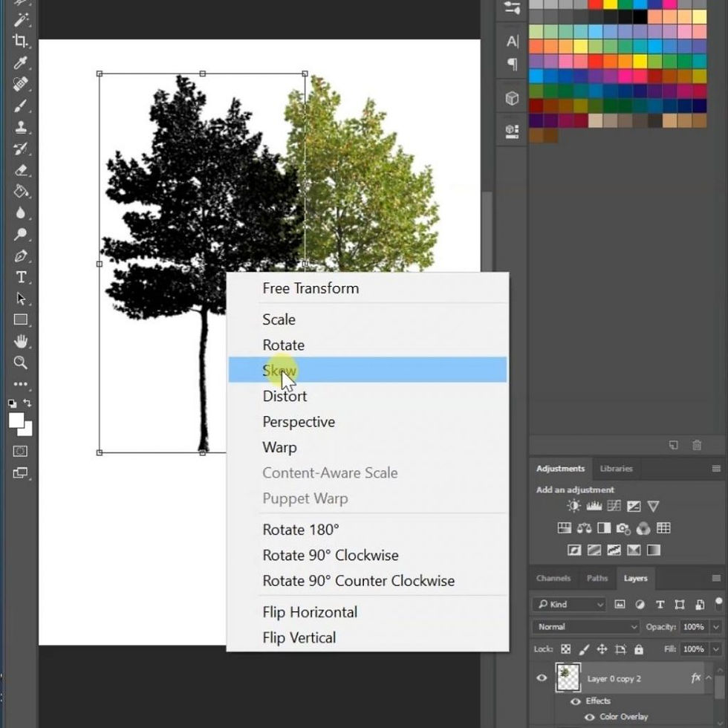Select the Hand tool
728x728 pixels.
pyautogui.click(x=21, y=341)
